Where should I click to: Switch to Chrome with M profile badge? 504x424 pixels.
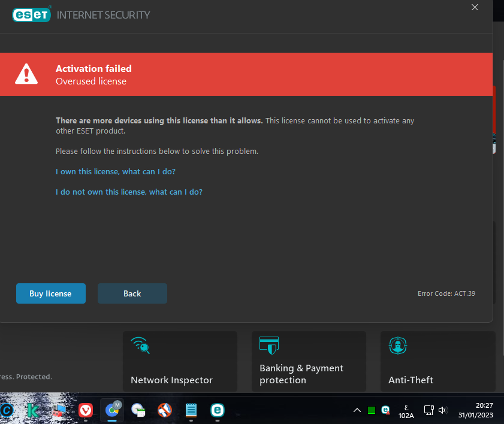tap(112, 410)
